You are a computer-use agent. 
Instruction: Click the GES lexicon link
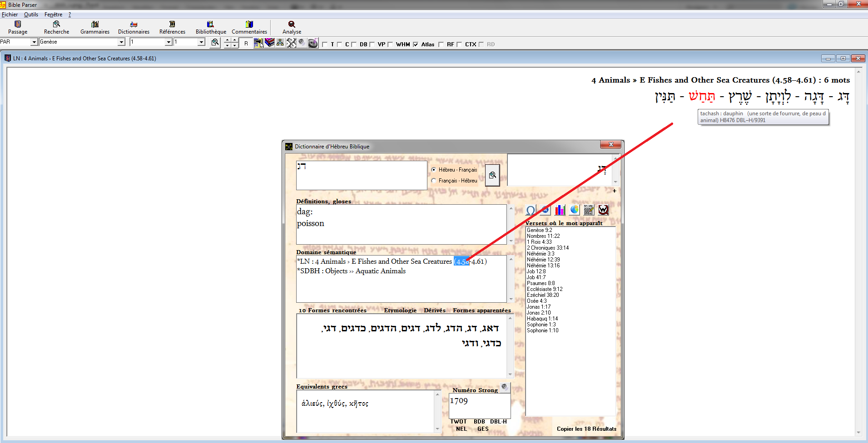(483, 429)
